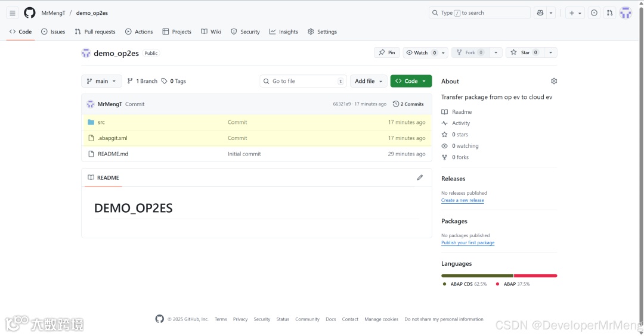Open 0 stars link in About

[x=454, y=135]
